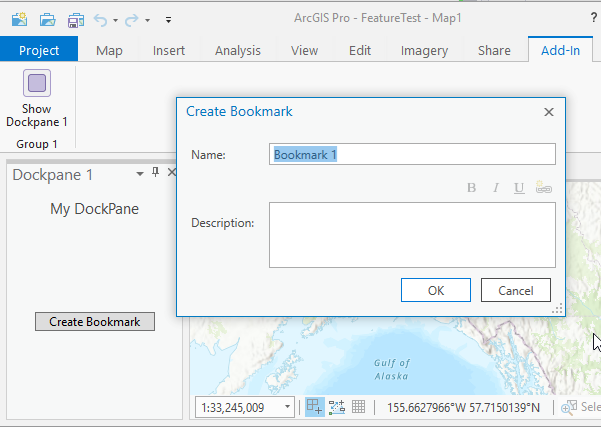Viewport: 601px width, 427px height.
Task: Switch to the Edit tab
Action: coord(360,50)
